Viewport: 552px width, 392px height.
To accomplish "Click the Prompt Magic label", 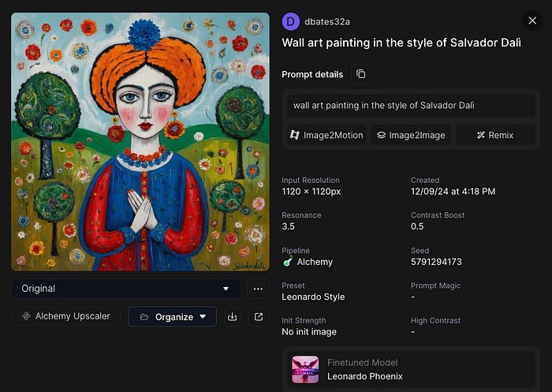I will pyautogui.click(x=435, y=286).
